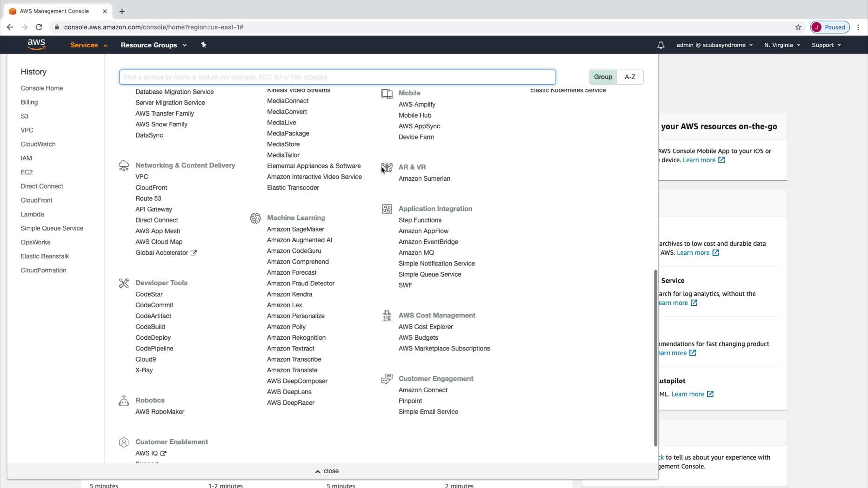
Task: Click the Mobile category icon
Action: (387, 93)
